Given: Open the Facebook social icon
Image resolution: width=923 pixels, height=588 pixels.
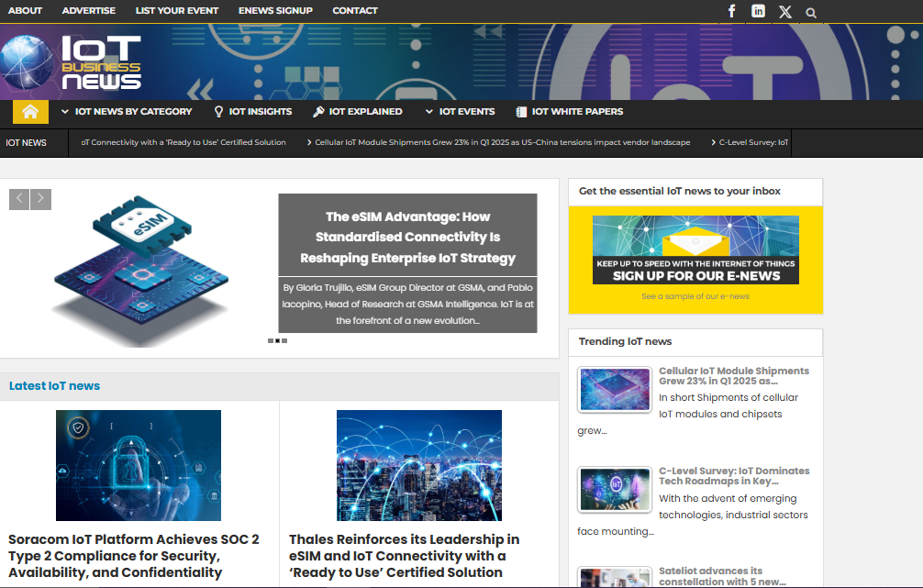Looking at the screenshot, I should [731, 11].
